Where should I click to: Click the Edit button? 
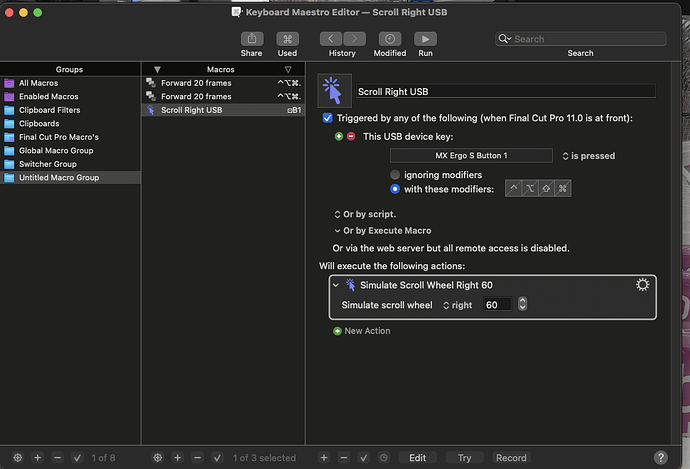click(418, 458)
